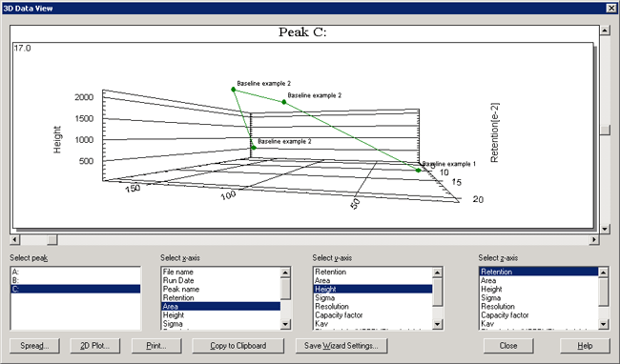Image resolution: width=620 pixels, height=364 pixels.
Task: Pick Capacity factor in y-axis list
Action: (x=372, y=315)
